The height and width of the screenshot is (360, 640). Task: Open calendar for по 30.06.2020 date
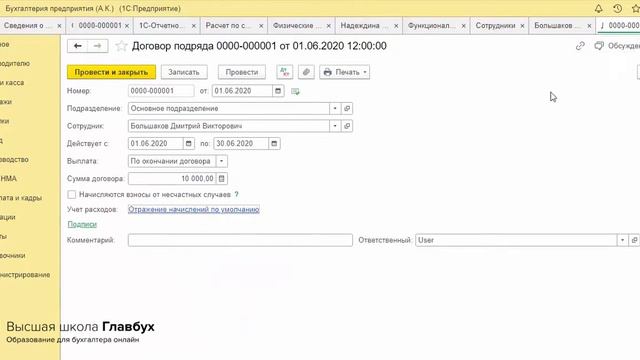coord(274,144)
